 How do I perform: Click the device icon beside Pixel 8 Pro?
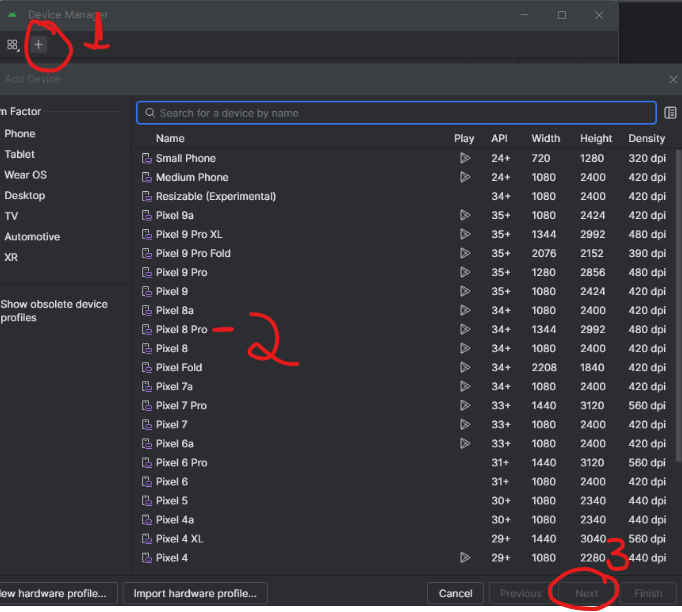point(146,330)
